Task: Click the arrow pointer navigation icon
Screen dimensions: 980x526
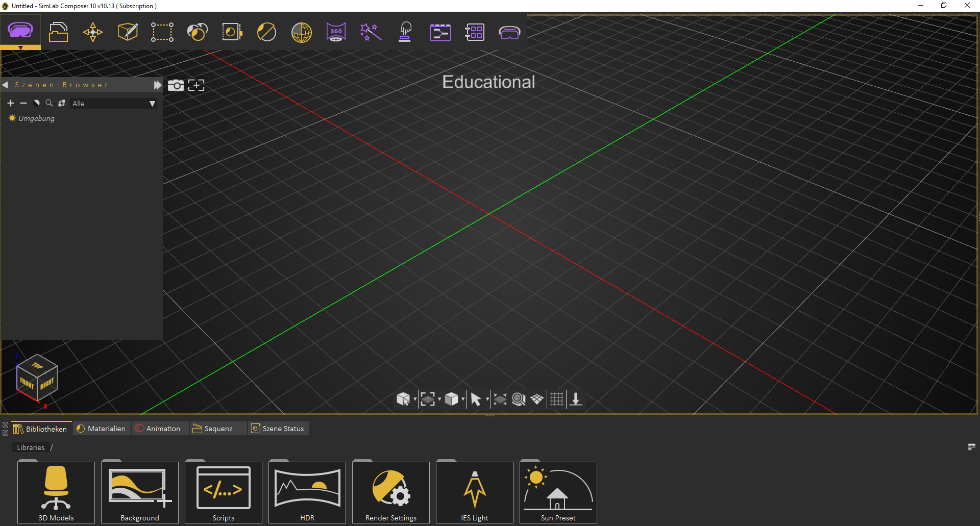Action: [x=476, y=399]
